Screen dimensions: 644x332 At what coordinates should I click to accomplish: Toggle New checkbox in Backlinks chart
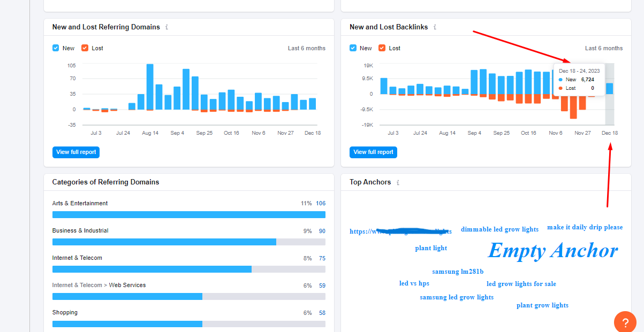click(x=353, y=48)
